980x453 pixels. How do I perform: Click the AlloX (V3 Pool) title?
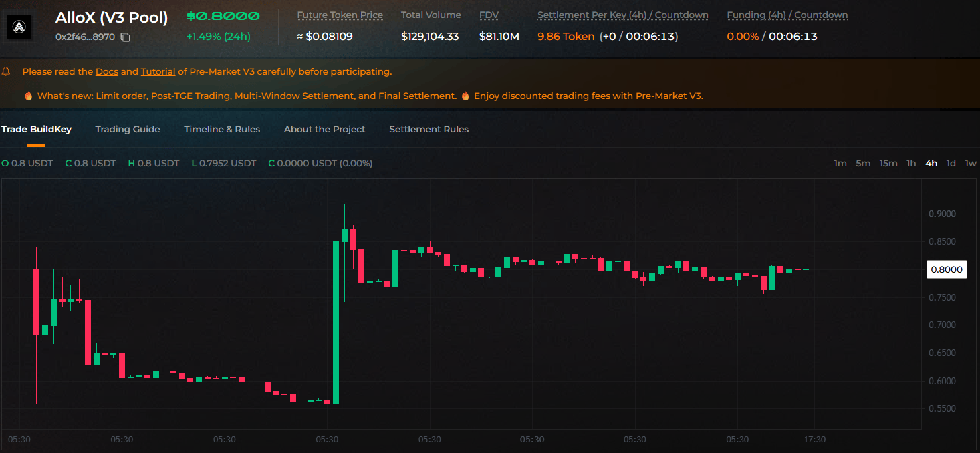(112, 17)
